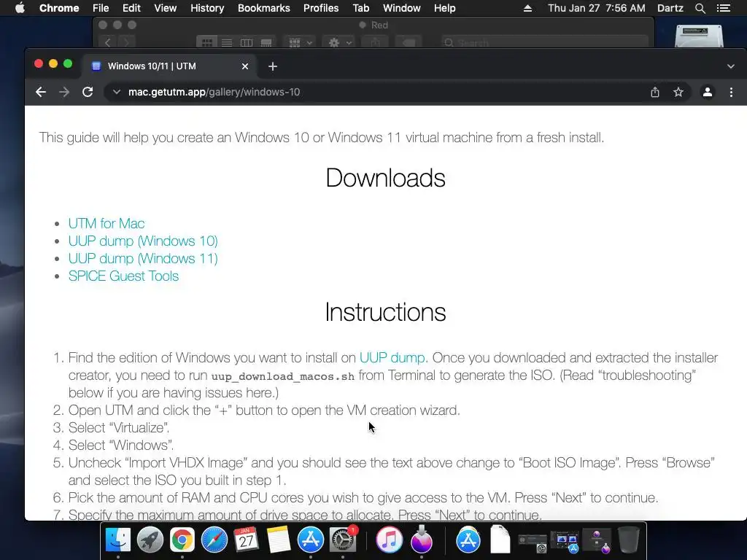The image size is (747, 560).
Task: Open the Applications folder in Dock
Action: click(468, 540)
